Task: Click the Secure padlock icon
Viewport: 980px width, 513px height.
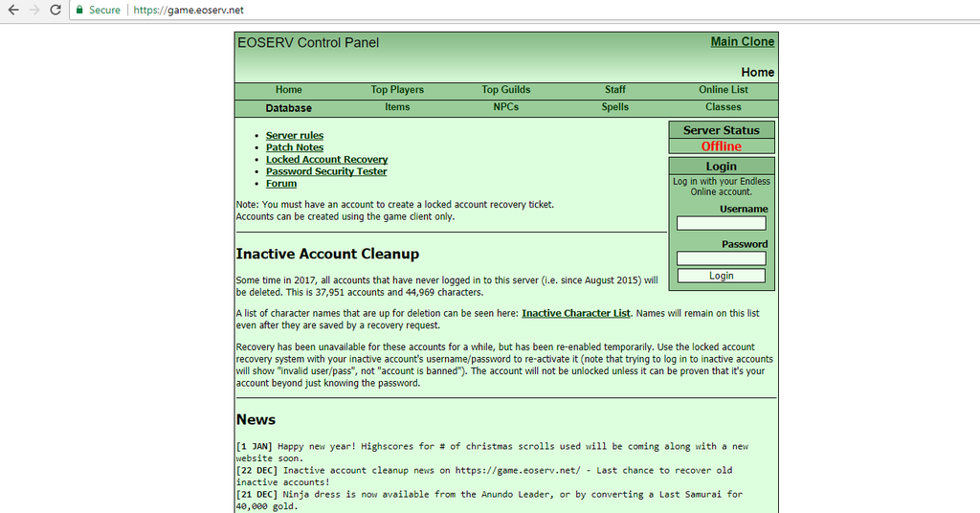Action: point(79,10)
